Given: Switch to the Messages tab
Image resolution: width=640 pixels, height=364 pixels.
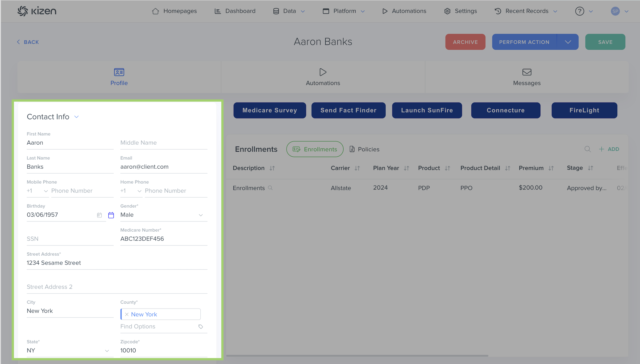Looking at the screenshot, I should tap(527, 77).
